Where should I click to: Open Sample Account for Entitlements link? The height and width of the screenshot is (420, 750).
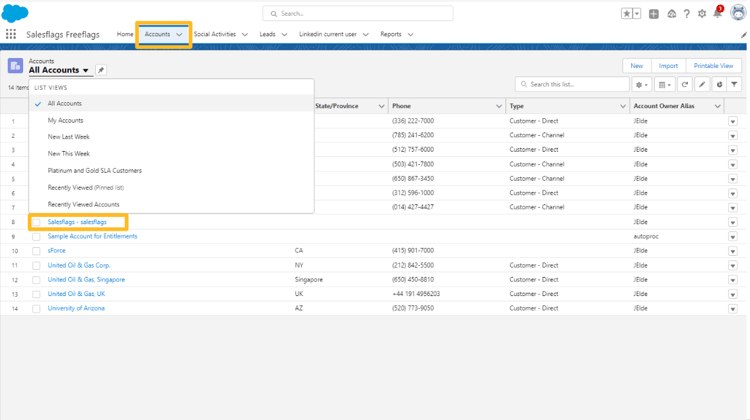tap(92, 236)
